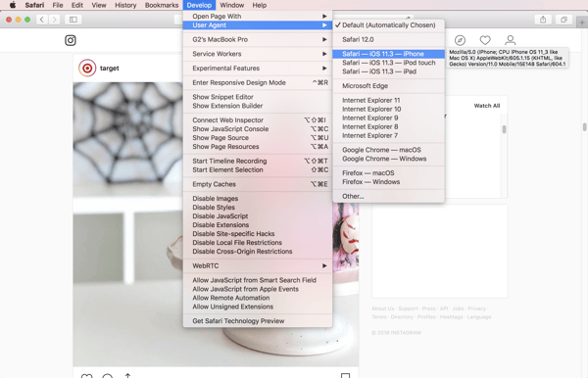Open the View menu
588x378 pixels.
coord(99,5)
